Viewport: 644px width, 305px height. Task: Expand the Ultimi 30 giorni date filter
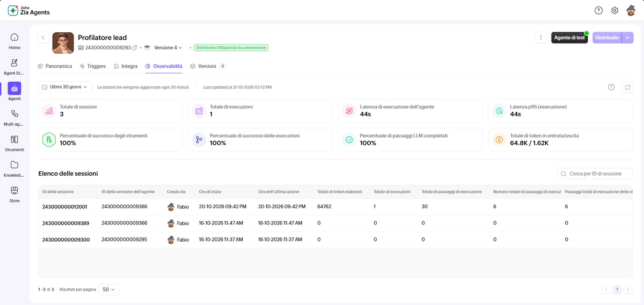tap(65, 87)
